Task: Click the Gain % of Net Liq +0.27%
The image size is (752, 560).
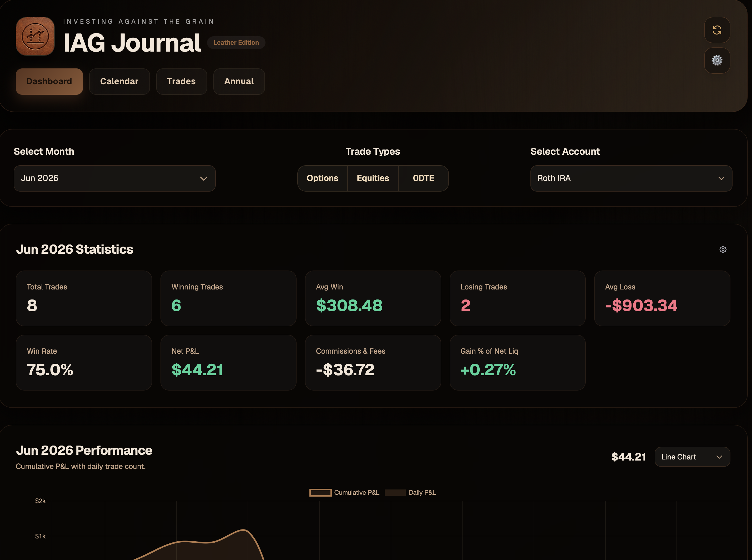Action: point(488,370)
